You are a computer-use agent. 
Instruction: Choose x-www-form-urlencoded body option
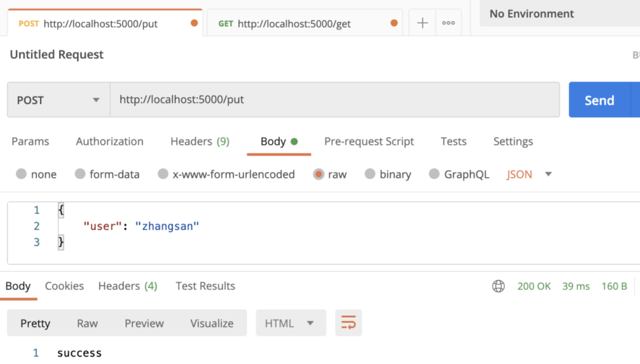pos(226,174)
